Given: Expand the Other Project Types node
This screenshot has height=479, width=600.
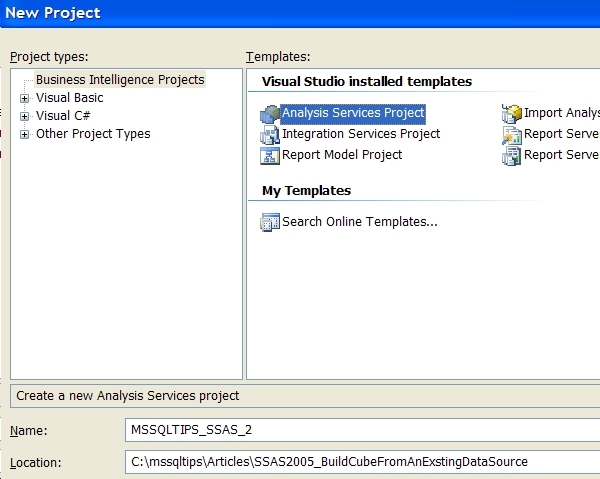Looking at the screenshot, I should [24, 134].
